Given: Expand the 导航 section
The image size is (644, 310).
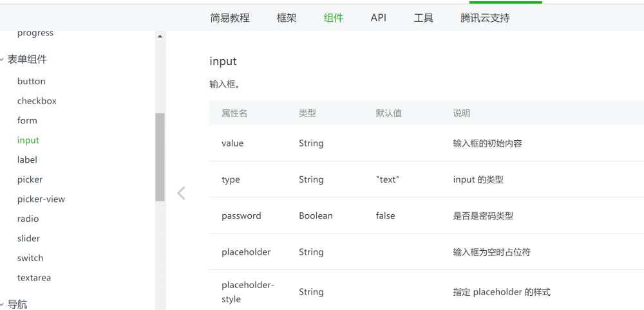Looking at the screenshot, I should pos(17,304).
